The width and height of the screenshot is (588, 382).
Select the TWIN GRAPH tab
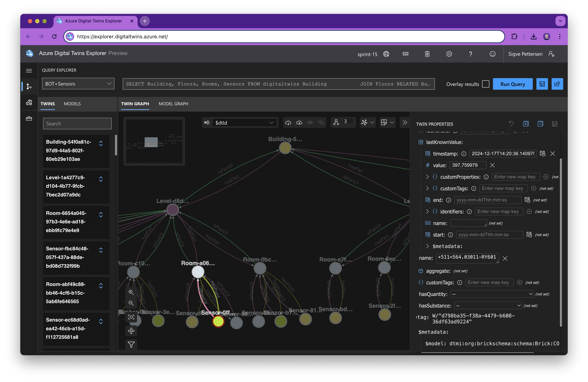pyautogui.click(x=135, y=104)
